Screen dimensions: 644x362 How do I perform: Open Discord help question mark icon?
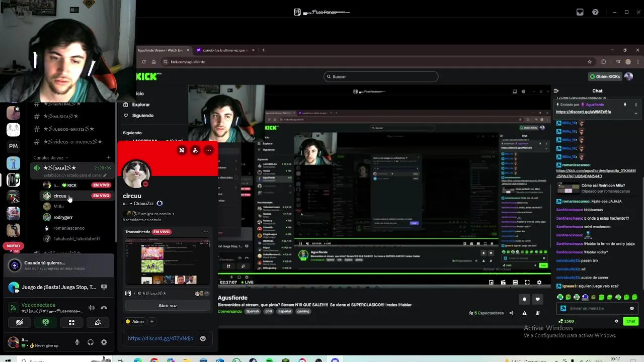click(x=595, y=12)
